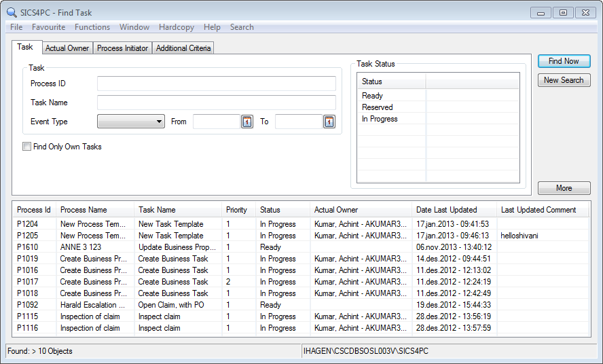Select the P1017 result row
Screen dimensions: 603x364
coord(301,282)
